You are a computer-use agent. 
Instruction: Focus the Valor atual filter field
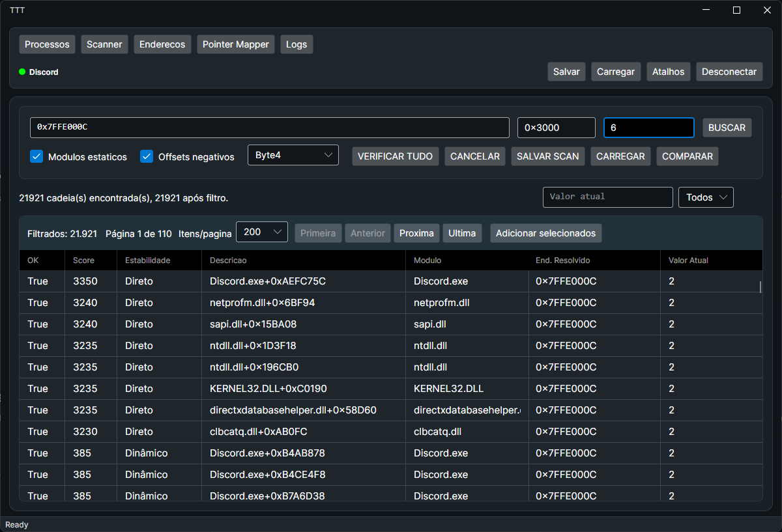[x=607, y=197]
